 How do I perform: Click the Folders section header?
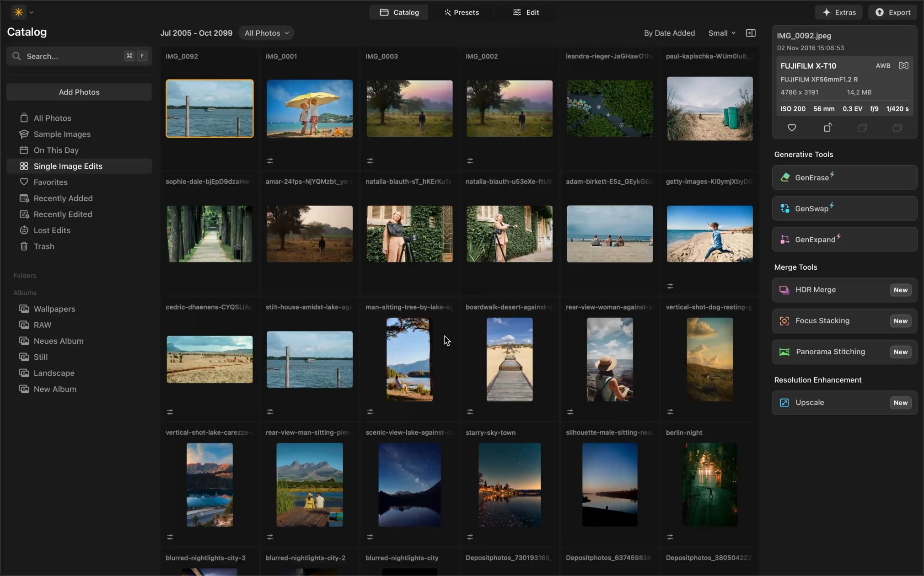25,276
